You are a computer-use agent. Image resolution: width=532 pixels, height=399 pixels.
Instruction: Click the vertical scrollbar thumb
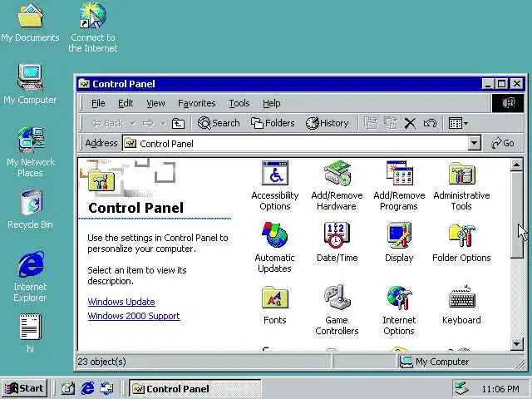516,215
